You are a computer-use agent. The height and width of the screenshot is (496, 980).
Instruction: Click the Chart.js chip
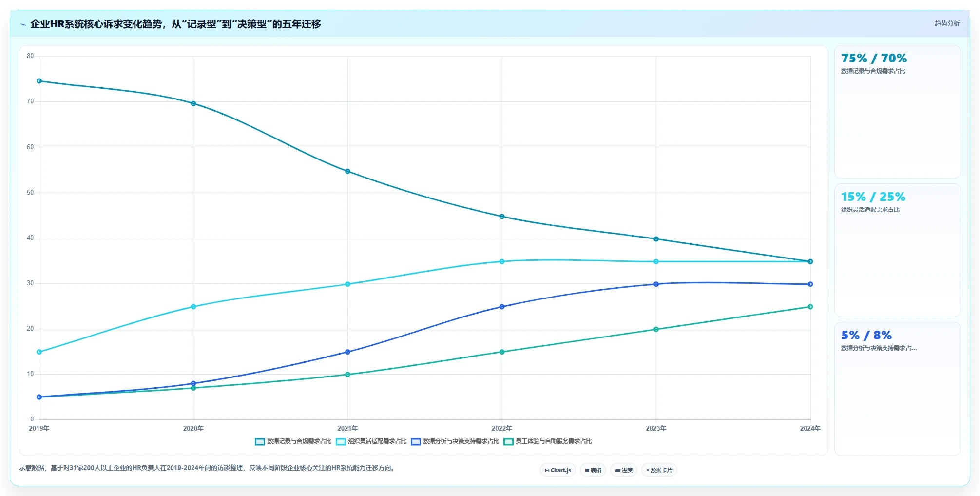pyautogui.click(x=558, y=470)
